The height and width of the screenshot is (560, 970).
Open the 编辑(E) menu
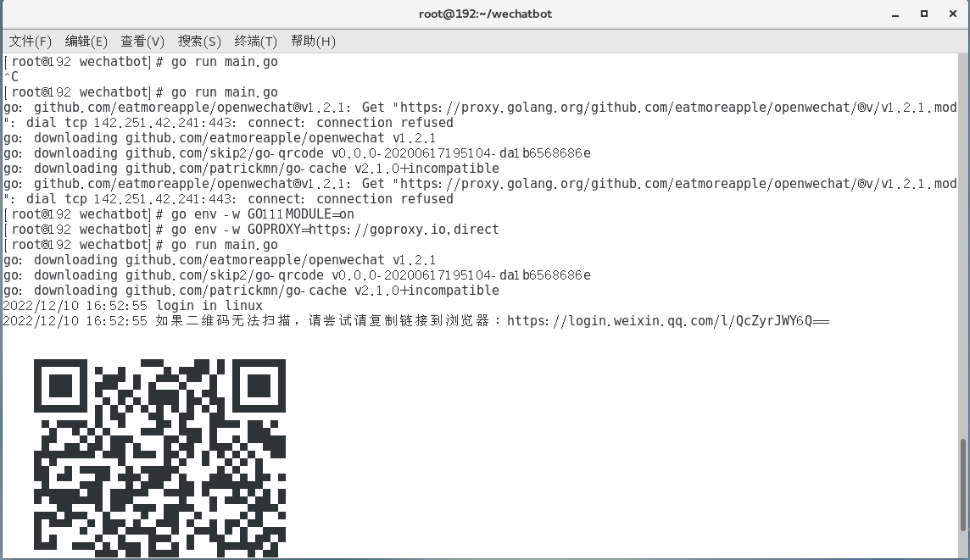[86, 41]
